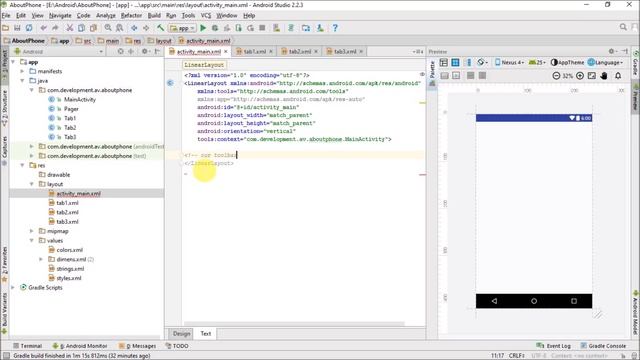This screenshot has height=360, width=640.
Task: Open the Gradle Console panel
Action: [603, 346]
